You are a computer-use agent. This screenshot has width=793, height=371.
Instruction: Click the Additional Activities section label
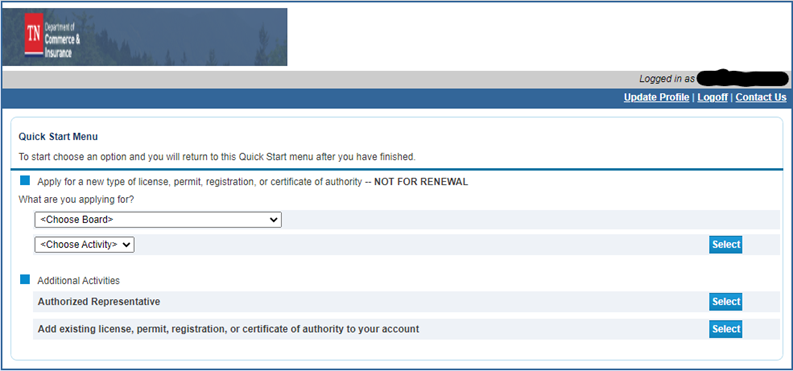pos(78,281)
